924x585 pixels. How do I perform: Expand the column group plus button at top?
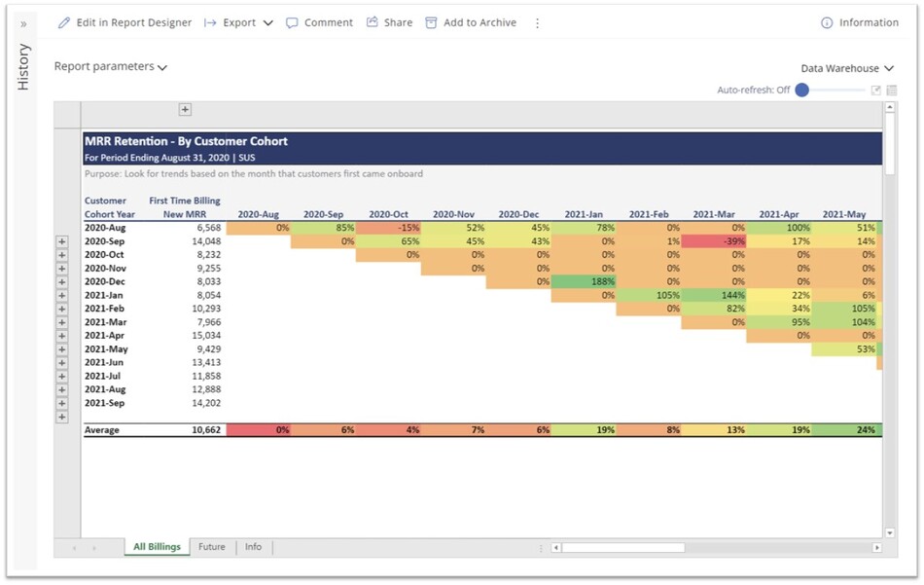point(185,110)
